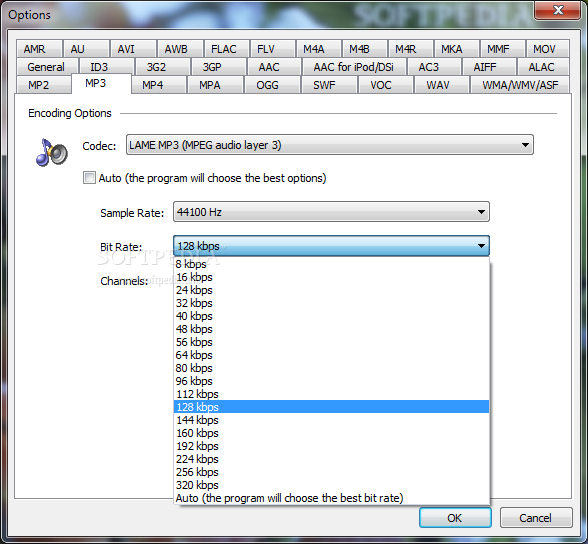The height and width of the screenshot is (544, 588).
Task: Switch to the MMF tab
Action: pyautogui.click(x=502, y=49)
